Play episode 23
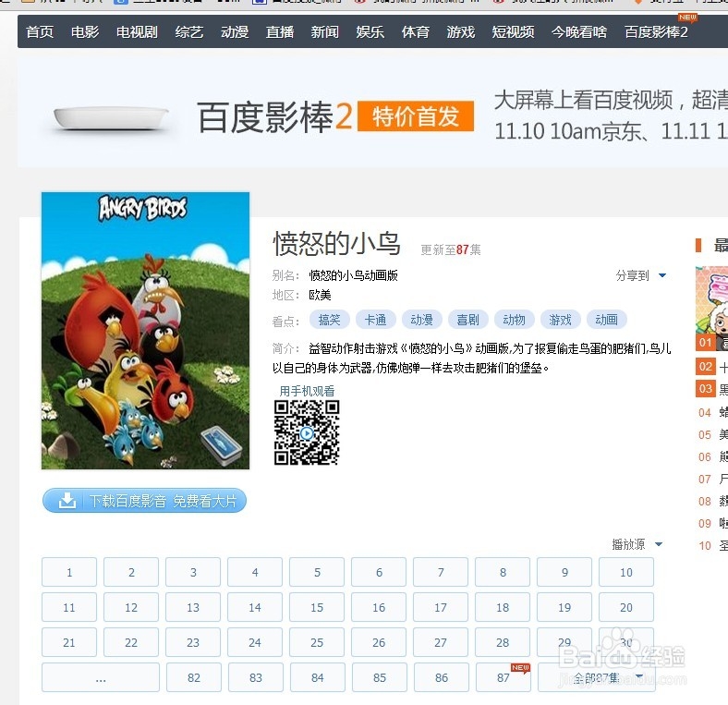This screenshot has height=705, width=728. point(193,643)
